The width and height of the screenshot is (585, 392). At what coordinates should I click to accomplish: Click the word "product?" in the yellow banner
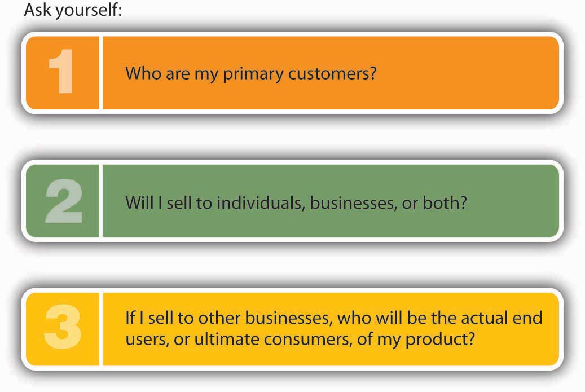pyautogui.click(x=440, y=340)
